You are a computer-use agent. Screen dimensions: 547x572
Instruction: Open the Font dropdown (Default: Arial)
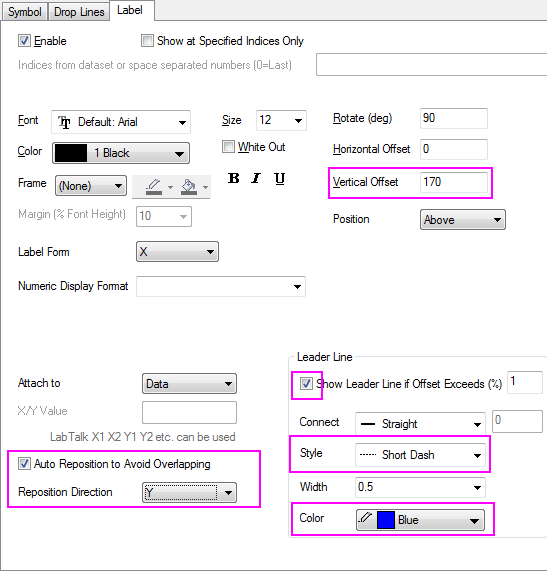(121, 122)
